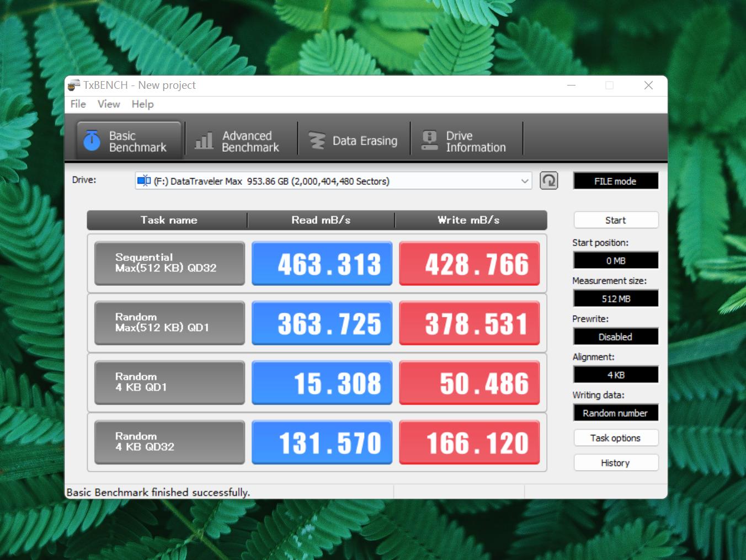Open the Data Erasing tab

(354, 141)
